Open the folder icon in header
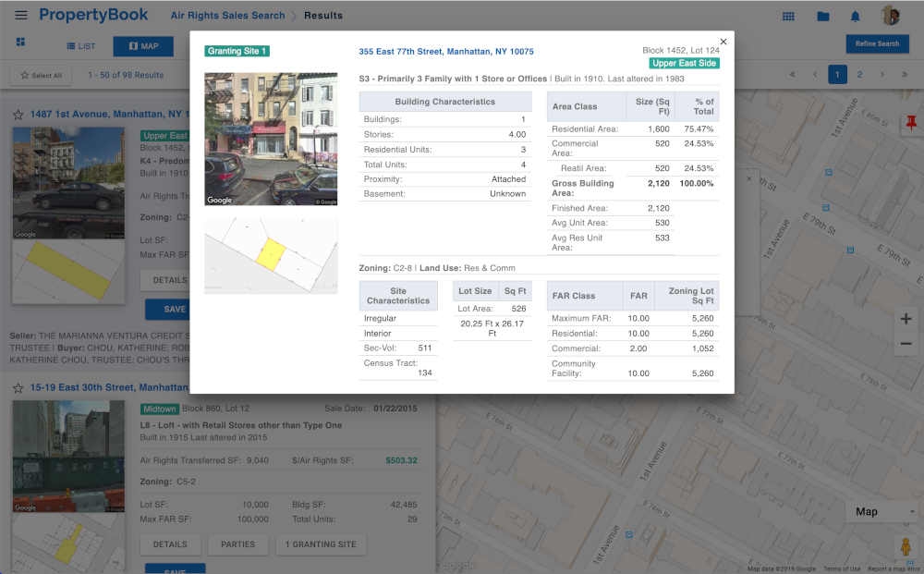This screenshot has width=924, height=574. (823, 17)
